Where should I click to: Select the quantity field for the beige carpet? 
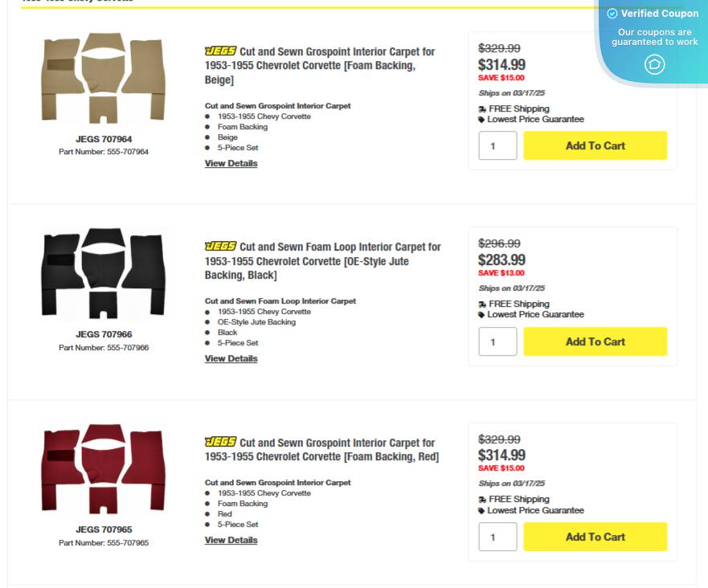[497, 145]
